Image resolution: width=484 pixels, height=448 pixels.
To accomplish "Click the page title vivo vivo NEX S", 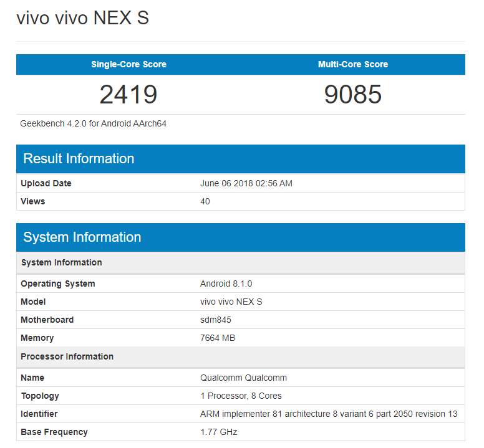I will coord(82,18).
